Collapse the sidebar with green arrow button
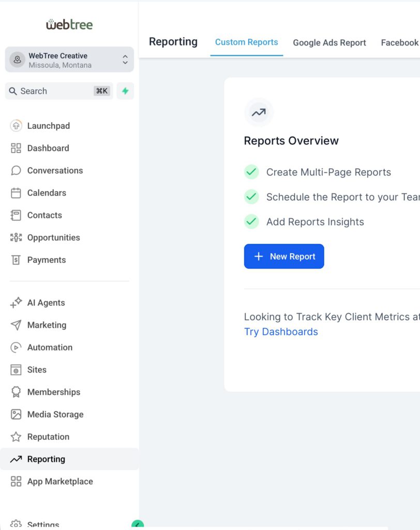Image resolution: width=420 pixels, height=530 pixels. pos(137,524)
